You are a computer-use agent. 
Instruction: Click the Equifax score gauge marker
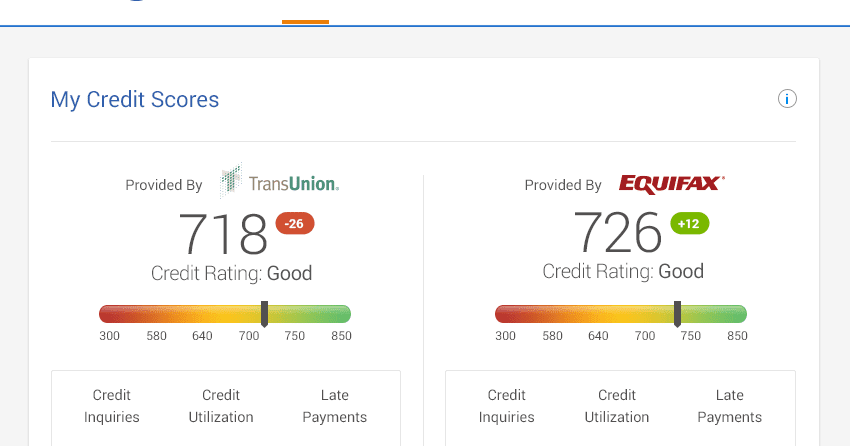[x=678, y=314]
